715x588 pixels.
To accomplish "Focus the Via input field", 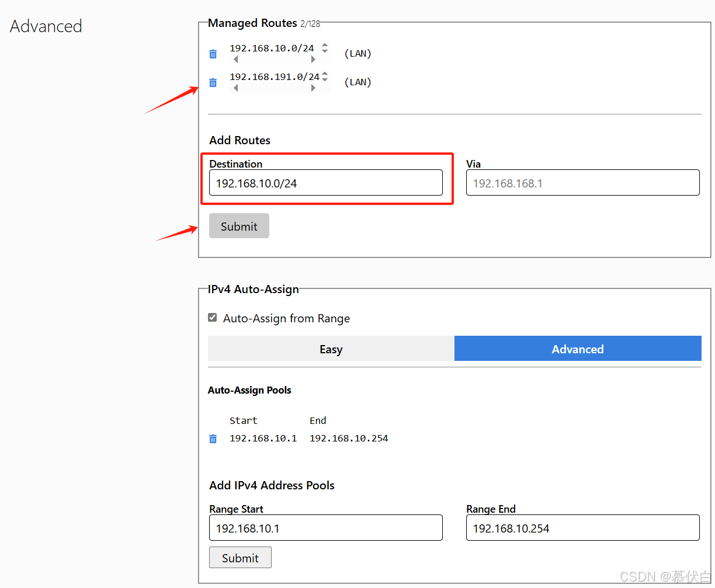I will (582, 183).
